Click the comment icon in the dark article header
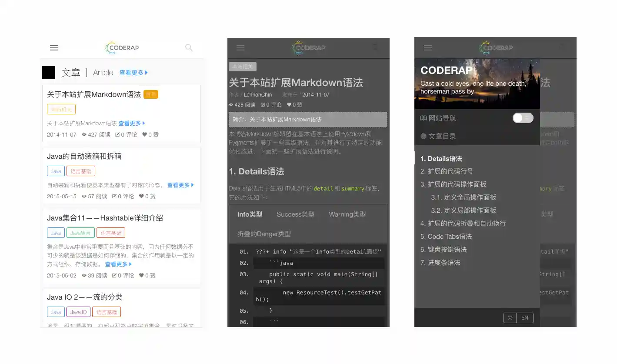The image size is (617, 364). coord(263,105)
